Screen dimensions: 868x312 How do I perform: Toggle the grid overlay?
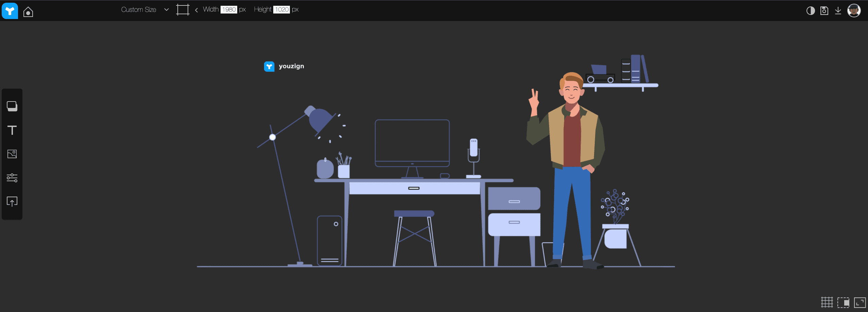(x=827, y=302)
